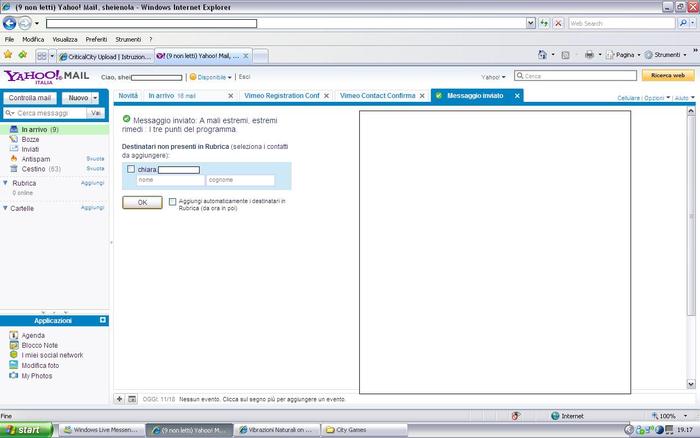Switch to In arrivo mail tab
The image size is (700, 438).
172,96
